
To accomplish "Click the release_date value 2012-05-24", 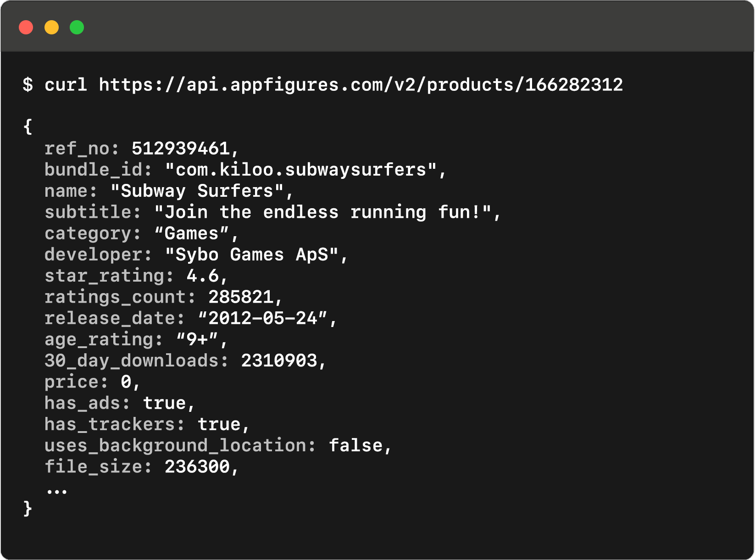I will [263, 318].
